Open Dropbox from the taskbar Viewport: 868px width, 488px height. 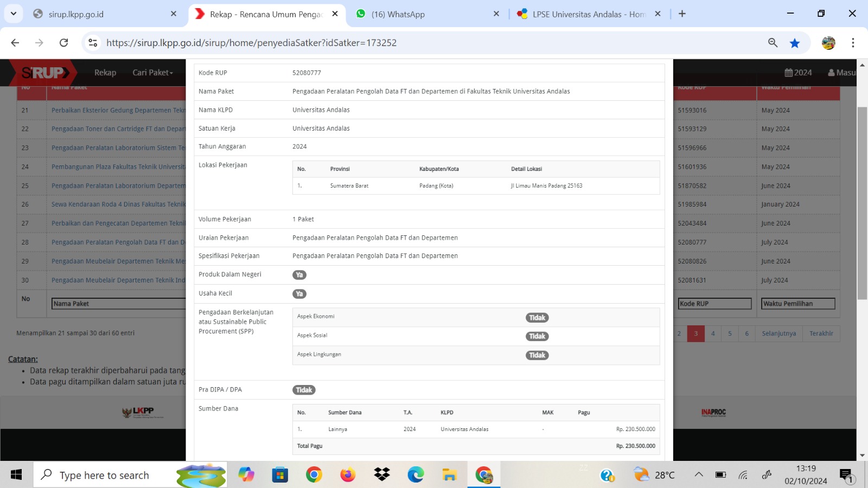pos(382,475)
